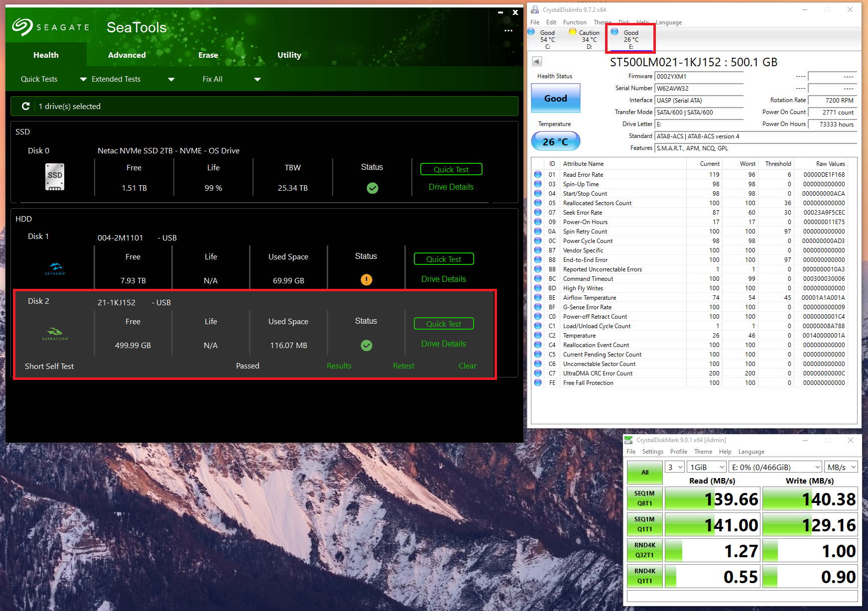
Task: Open the Theme menu in CrystalDiskMark
Action: point(703,452)
